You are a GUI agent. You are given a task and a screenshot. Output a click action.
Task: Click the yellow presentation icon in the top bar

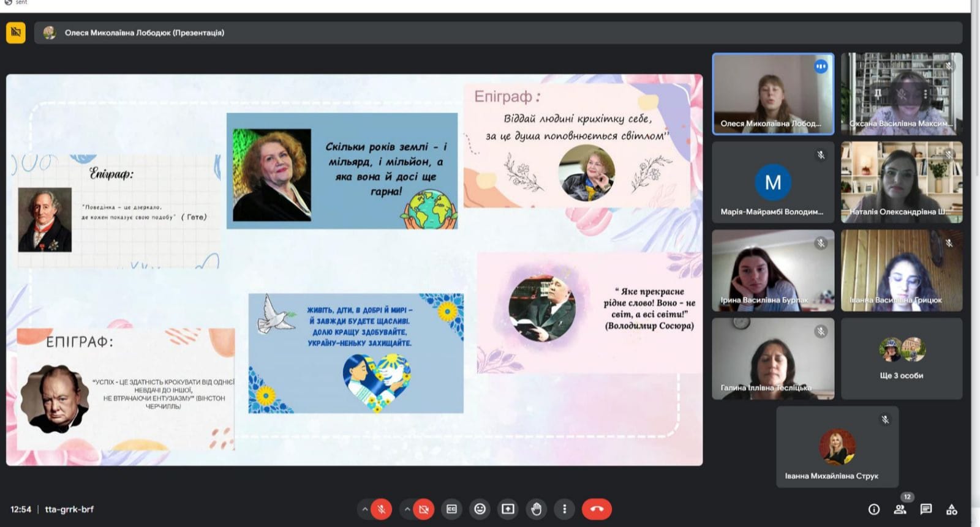pyautogui.click(x=16, y=33)
